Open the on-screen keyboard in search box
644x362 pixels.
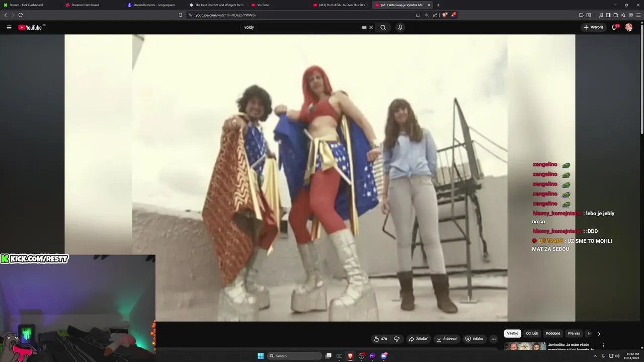coord(364,27)
